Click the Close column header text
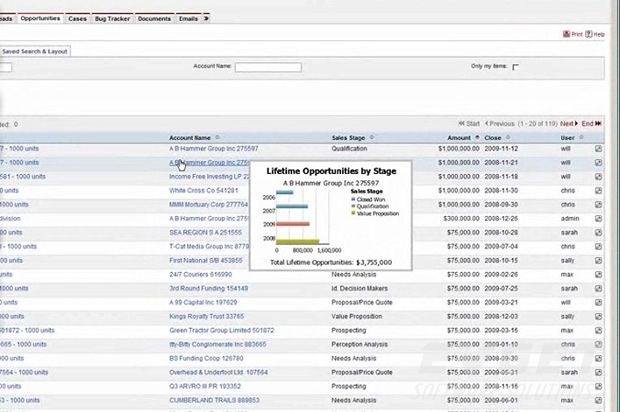 pos(493,138)
